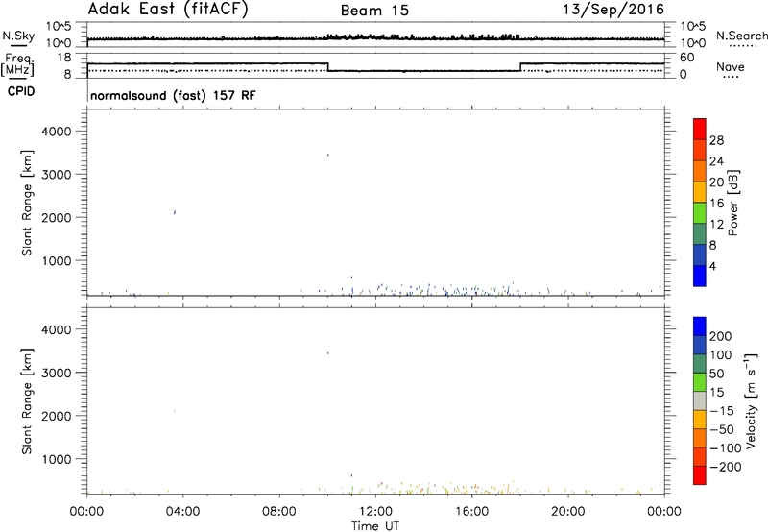This screenshot has height=532, width=768.
Task: Click the '12:00' time tick label
Action: click(x=375, y=512)
